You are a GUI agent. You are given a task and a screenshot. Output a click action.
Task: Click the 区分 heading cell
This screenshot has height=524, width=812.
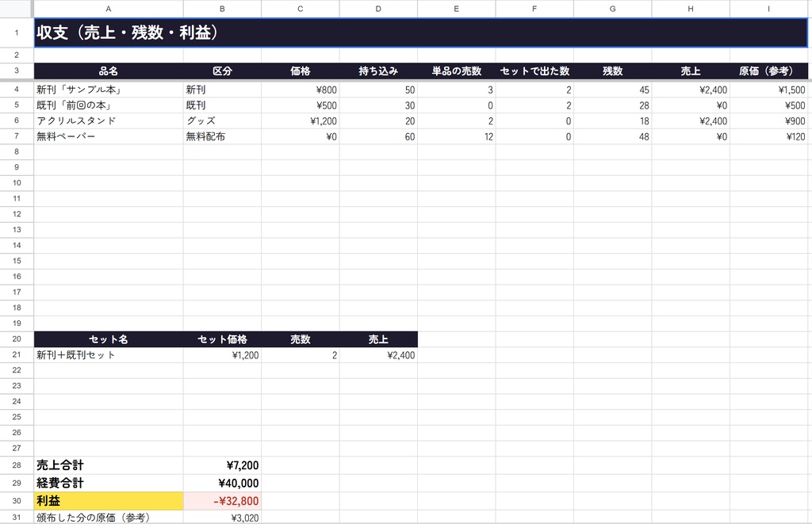coord(222,71)
